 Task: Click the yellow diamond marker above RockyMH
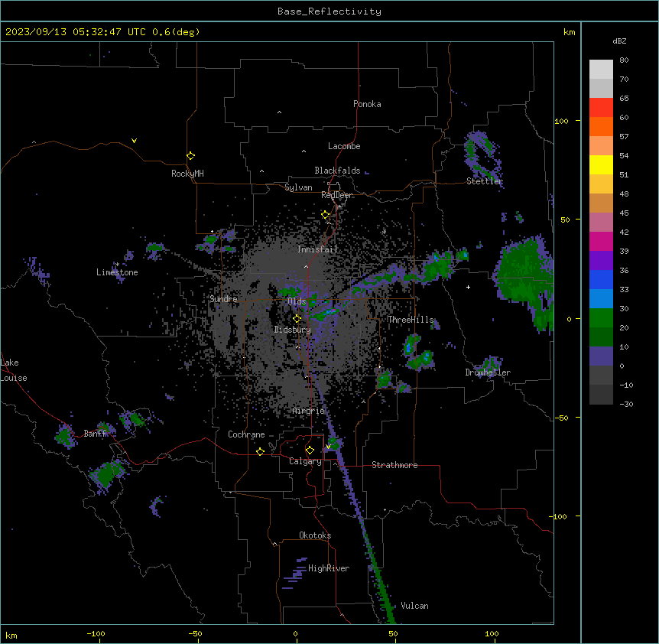pos(191,156)
